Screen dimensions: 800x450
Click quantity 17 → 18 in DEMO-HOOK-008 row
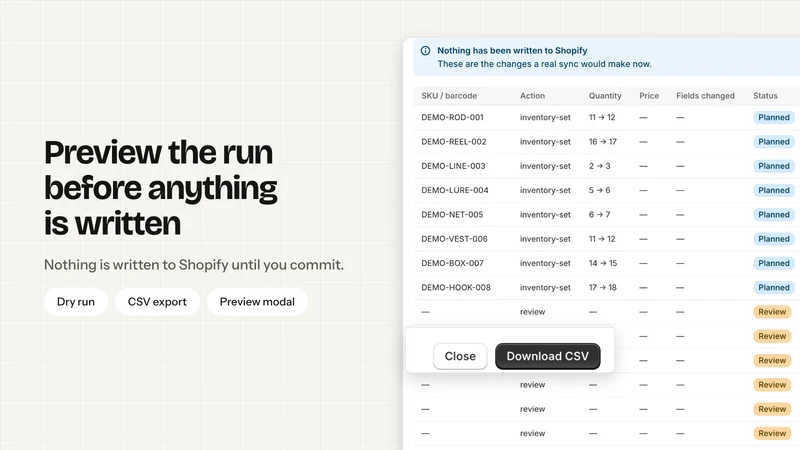(x=603, y=288)
